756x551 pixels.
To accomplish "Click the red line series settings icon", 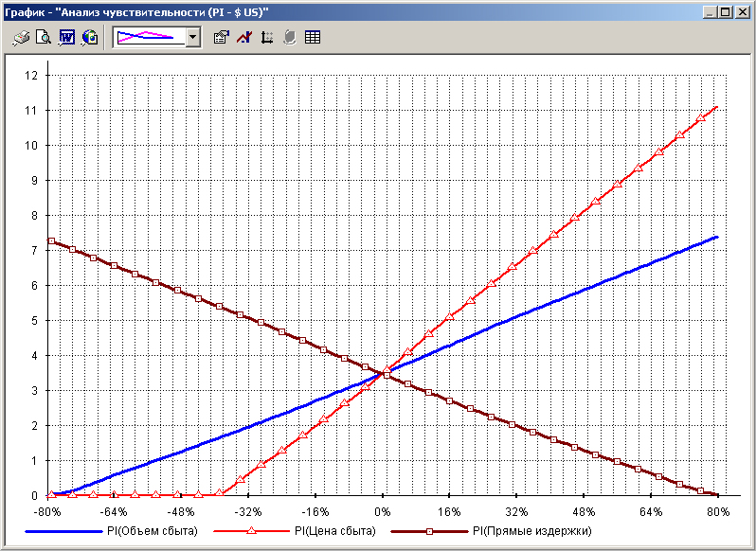I will (x=244, y=37).
